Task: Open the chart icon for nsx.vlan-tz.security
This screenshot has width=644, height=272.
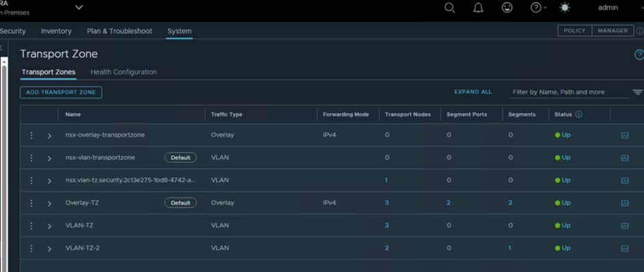Action: (625, 180)
